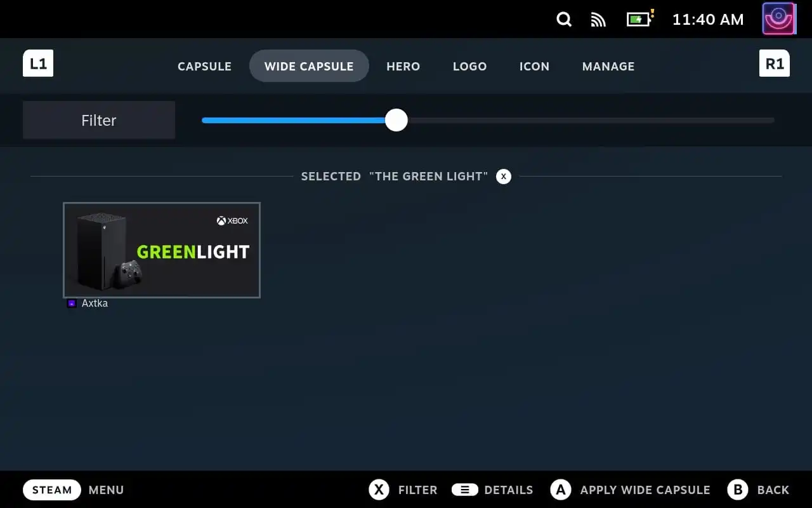
Task: Click the large Filter button beside slider
Action: pyautogui.click(x=99, y=120)
